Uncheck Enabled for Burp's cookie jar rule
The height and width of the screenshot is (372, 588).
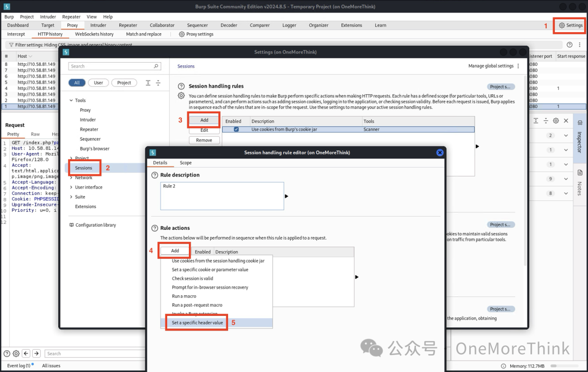coord(236,130)
